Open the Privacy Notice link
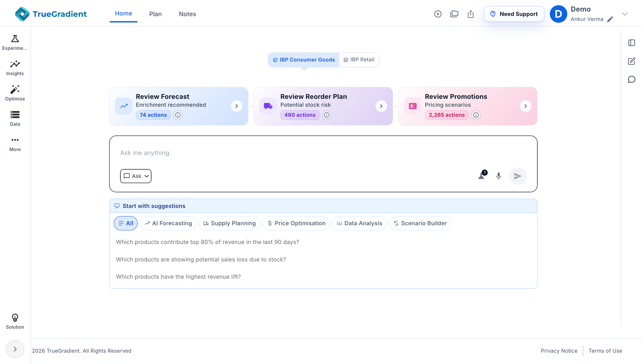The image size is (642, 364). coord(559,351)
